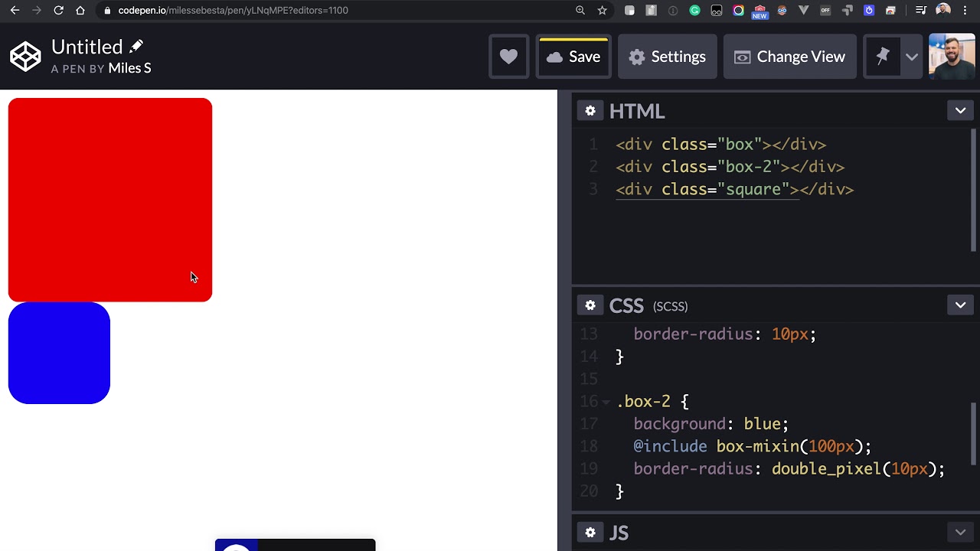Open the media playlist control icon

click(921, 11)
